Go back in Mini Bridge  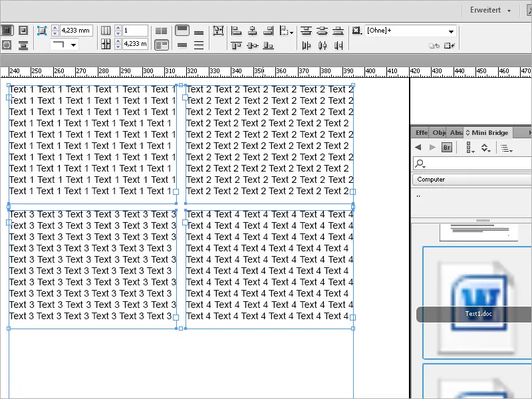(418, 147)
